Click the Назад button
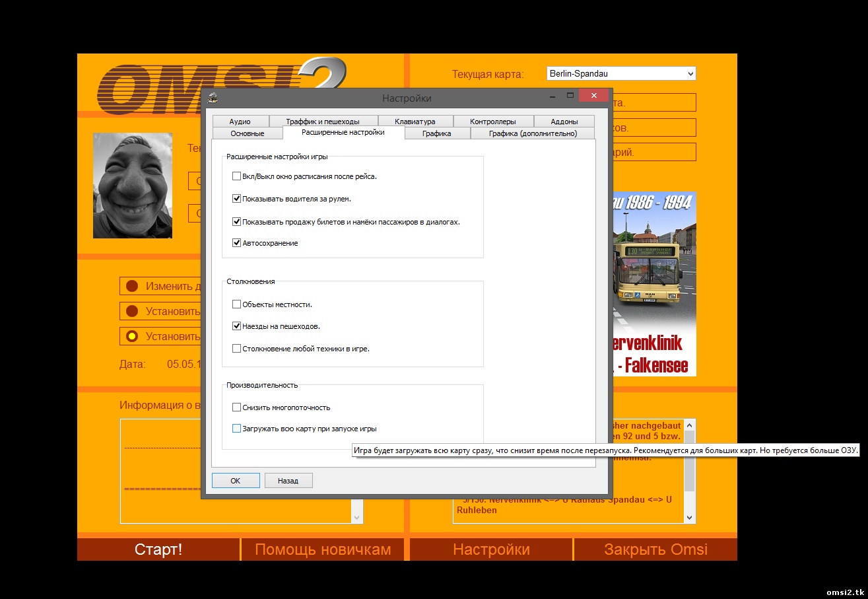The height and width of the screenshot is (599, 868). 288,480
